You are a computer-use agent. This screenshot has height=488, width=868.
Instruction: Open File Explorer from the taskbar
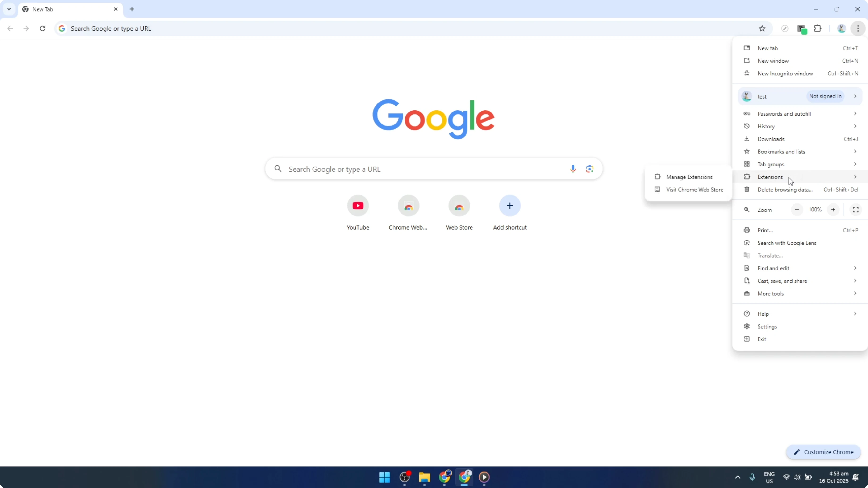pyautogui.click(x=424, y=477)
